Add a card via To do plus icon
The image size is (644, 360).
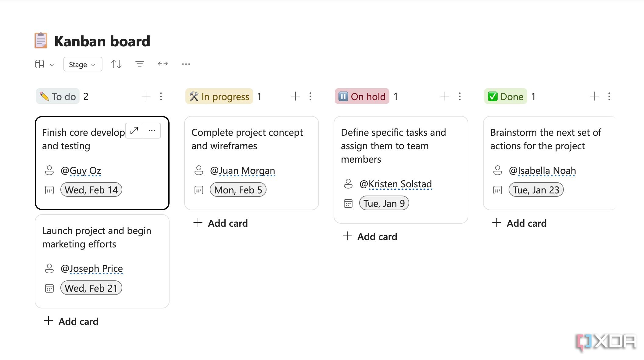pos(146,96)
